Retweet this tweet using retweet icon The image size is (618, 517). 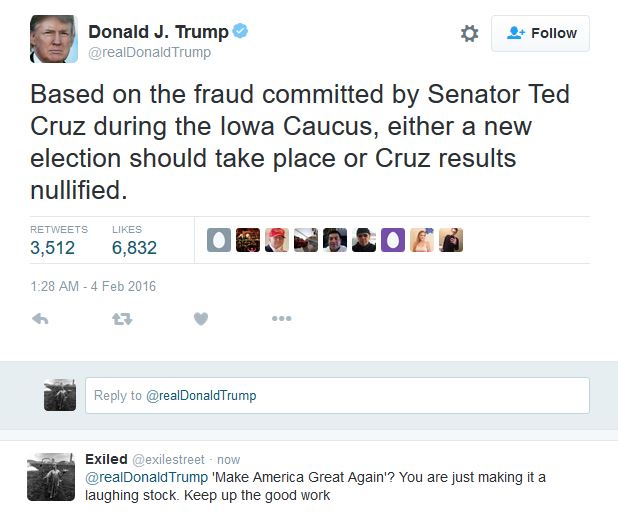point(121,319)
